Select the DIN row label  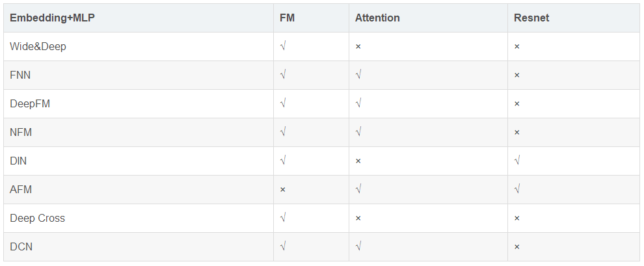pyautogui.click(x=18, y=161)
